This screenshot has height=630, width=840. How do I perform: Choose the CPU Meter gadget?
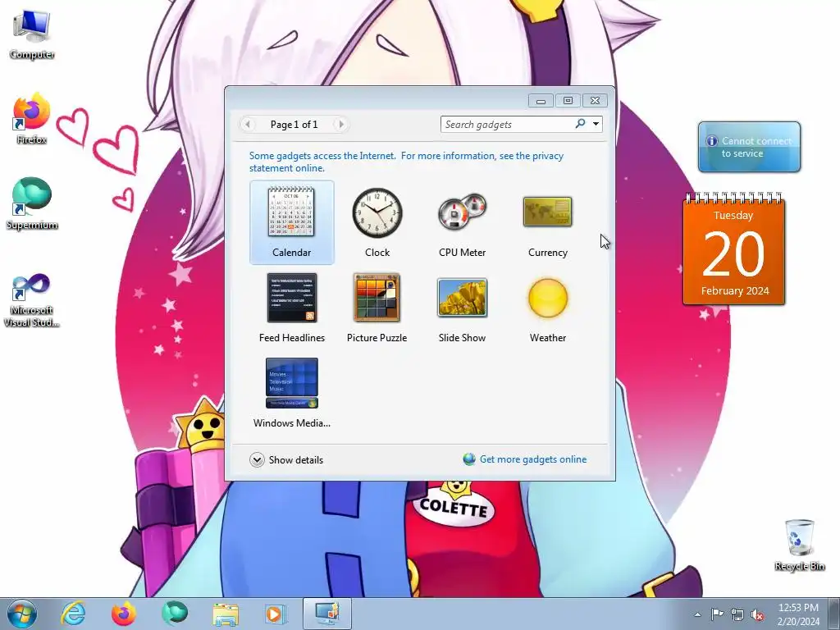pyautogui.click(x=463, y=222)
